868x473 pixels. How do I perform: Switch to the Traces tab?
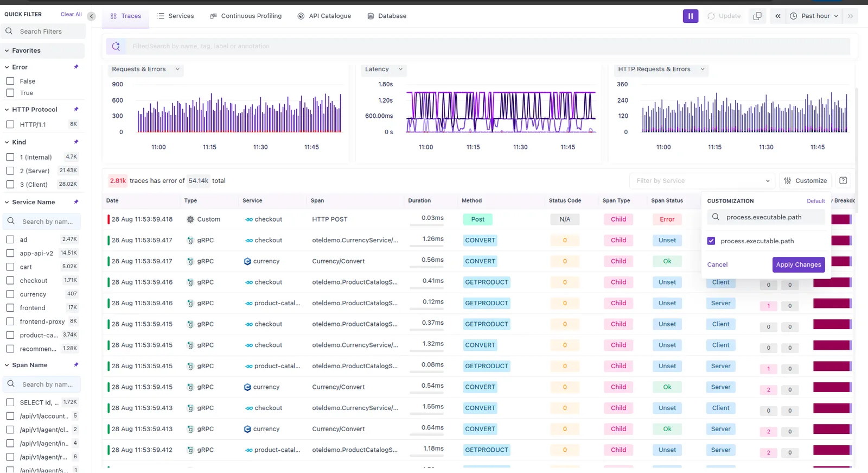[126, 16]
